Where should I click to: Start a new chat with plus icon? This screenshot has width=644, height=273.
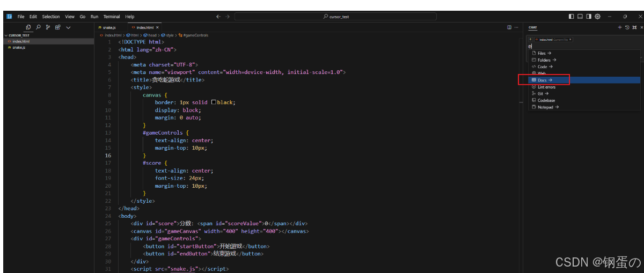[x=620, y=27]
